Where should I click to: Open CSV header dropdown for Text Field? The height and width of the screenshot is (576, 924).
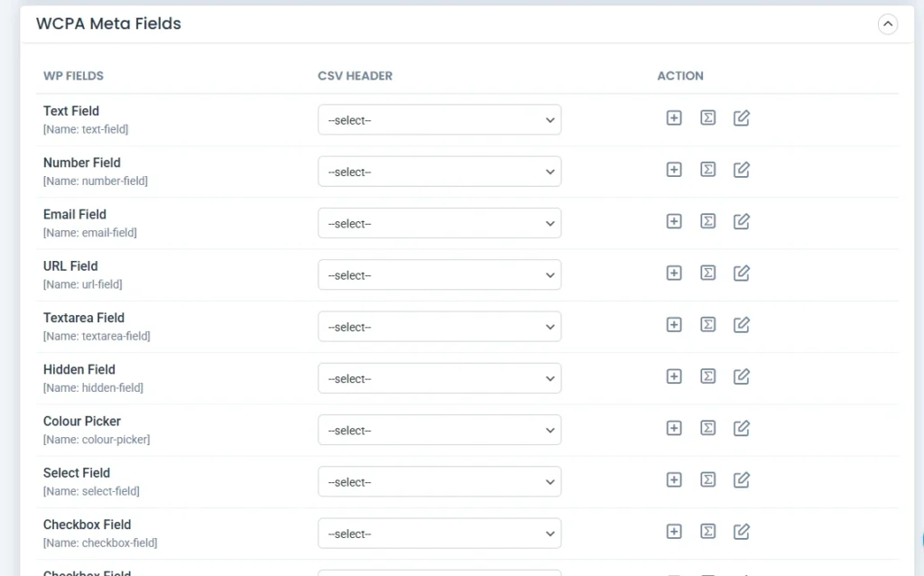tap(439, 120)
